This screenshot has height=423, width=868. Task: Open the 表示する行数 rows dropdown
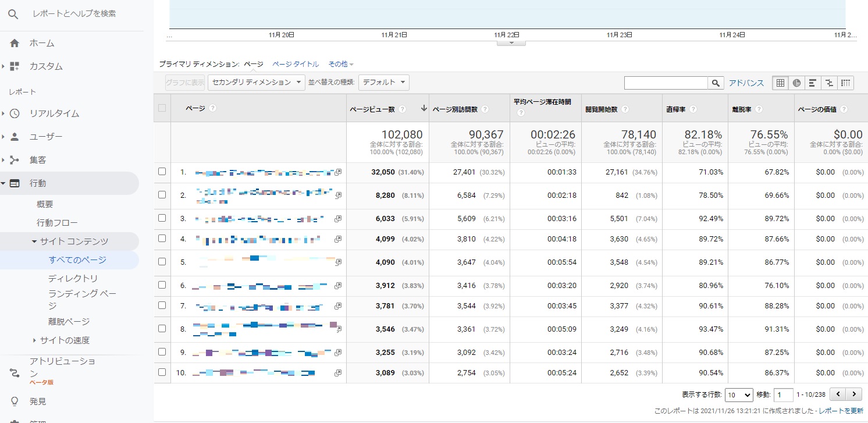click(x=739, y=395)
